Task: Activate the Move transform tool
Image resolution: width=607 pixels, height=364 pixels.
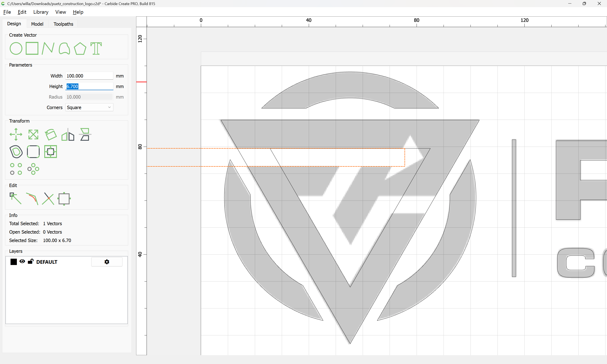Action: [16, 134]
